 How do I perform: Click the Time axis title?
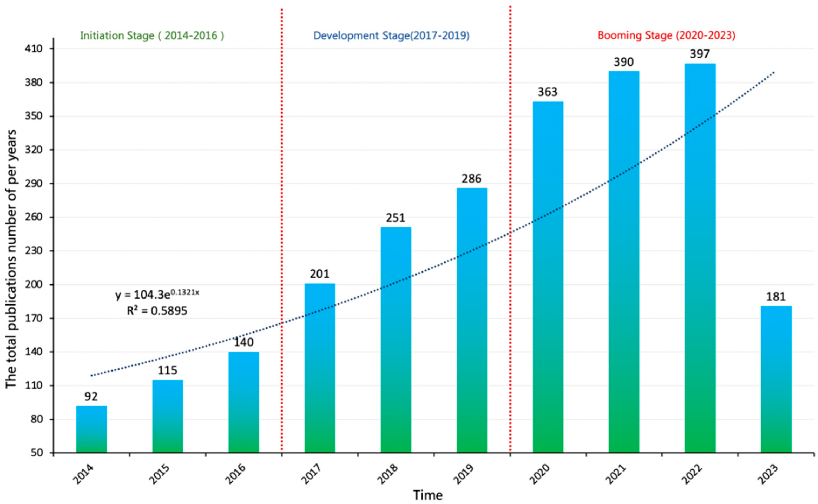[428, 496]
